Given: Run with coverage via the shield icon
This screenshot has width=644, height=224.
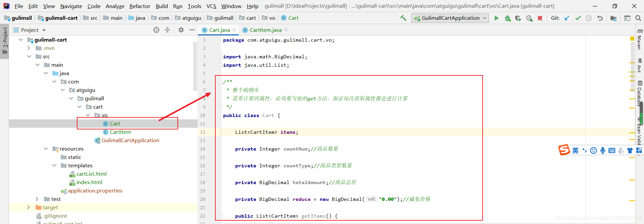Looking at the screenshot, I should tap(518, 18).
